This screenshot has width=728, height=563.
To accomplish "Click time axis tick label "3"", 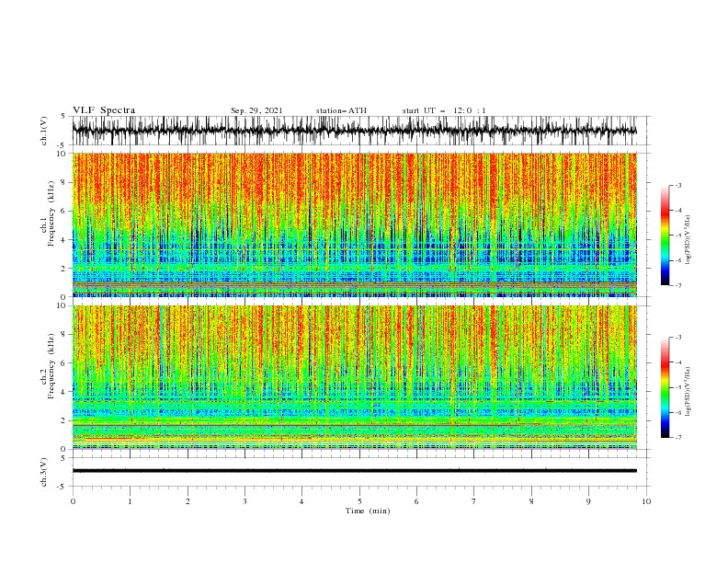I will [x=245, y=501].
